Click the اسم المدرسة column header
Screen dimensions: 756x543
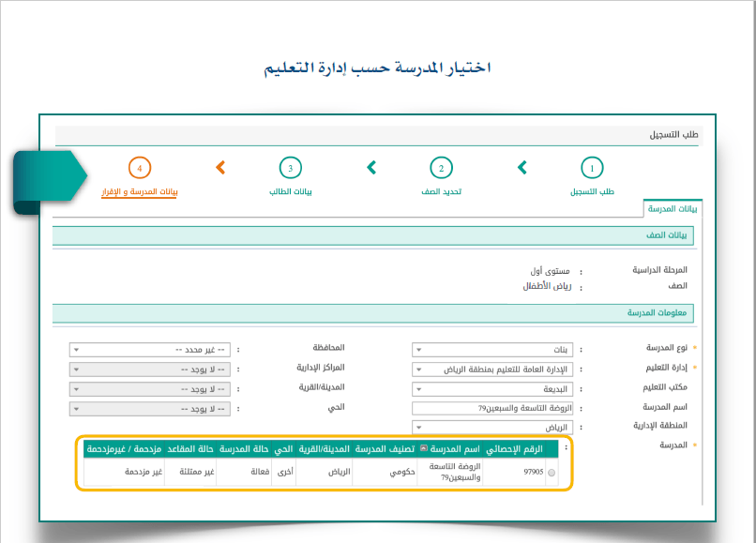pos(450,449)
